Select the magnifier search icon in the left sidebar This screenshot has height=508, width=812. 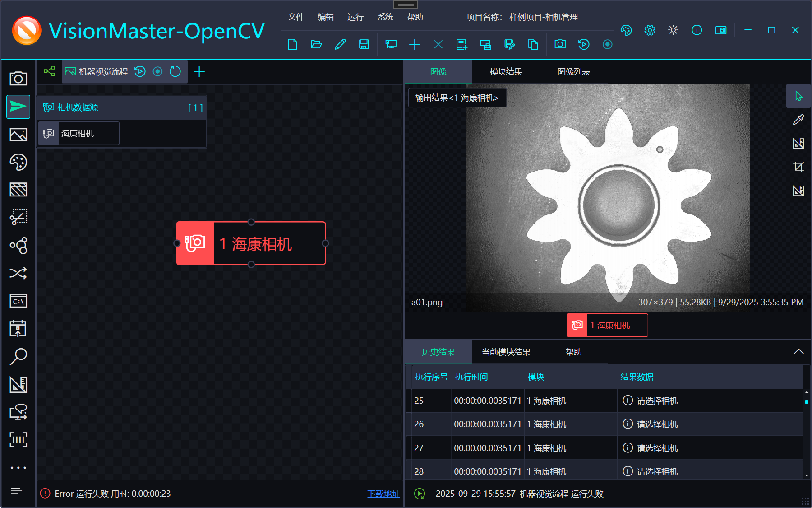(x=18, y=356)
